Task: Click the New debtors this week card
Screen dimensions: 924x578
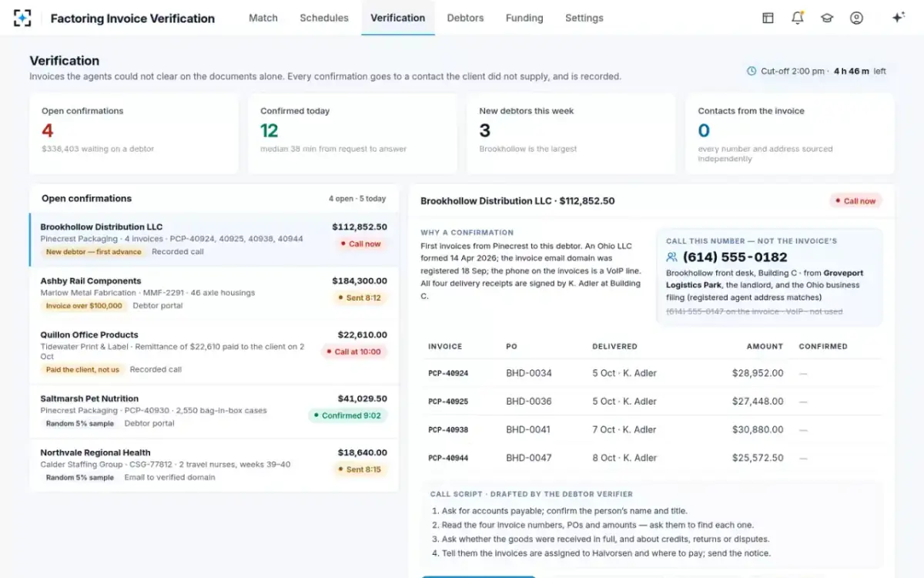Action: click(x=571, y=134)
